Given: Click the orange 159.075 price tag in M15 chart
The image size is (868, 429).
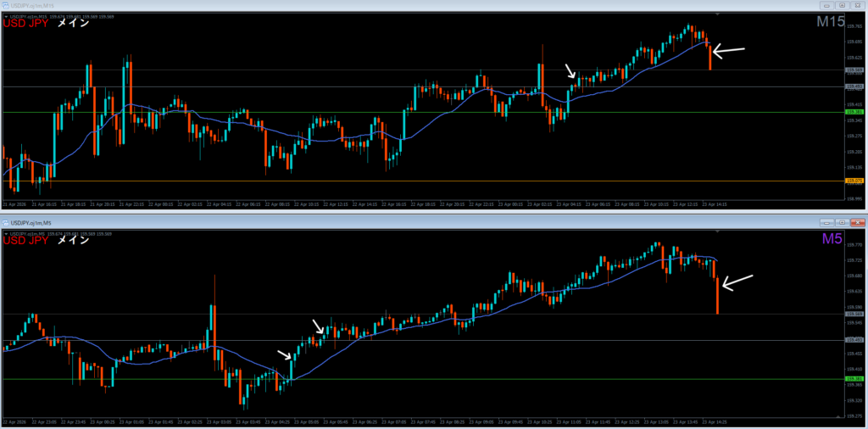Looking at the screenshot, I should coord(853,181).
